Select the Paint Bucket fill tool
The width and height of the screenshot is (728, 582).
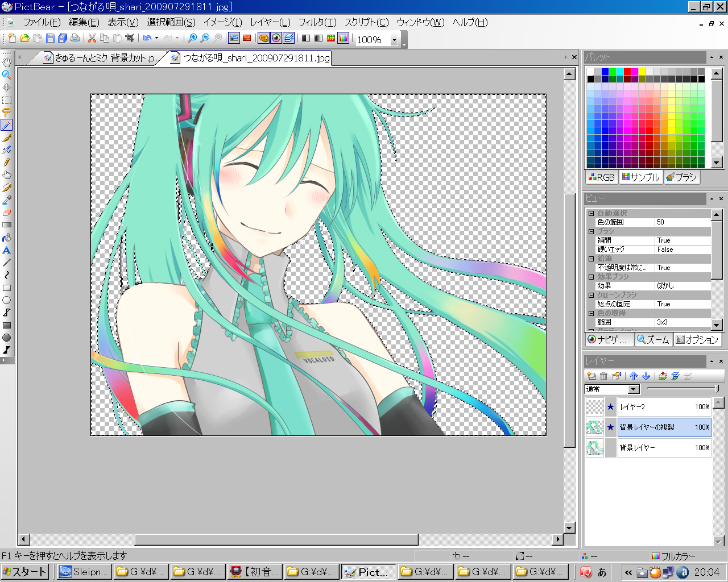point(7,238)
